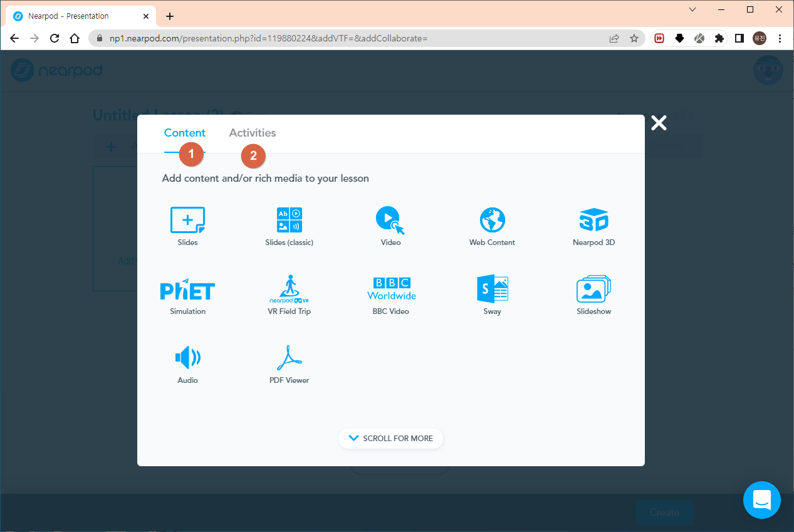
Task: Close the Nearpod - Presentation tab
Action: pos(146,16)
